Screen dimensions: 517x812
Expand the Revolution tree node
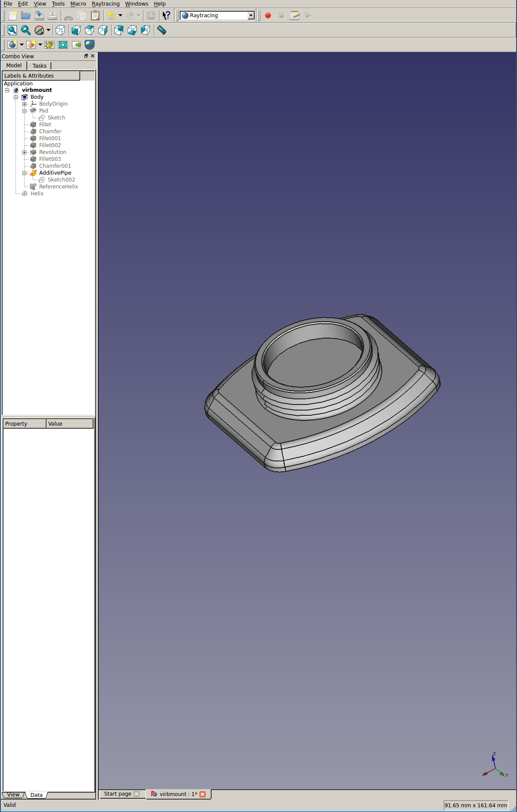[25, 152]
